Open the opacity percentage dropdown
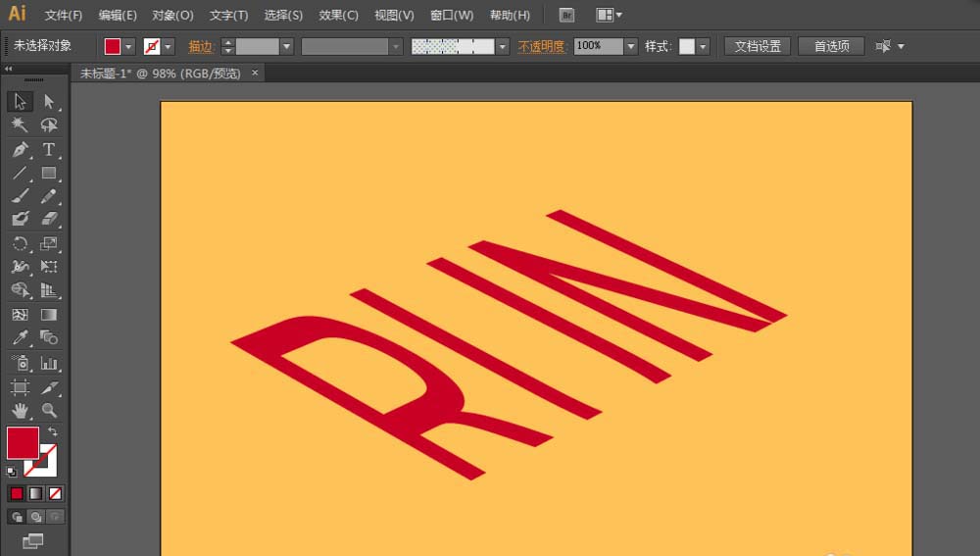This screenshot has height=556, width=980. (x=630, y=46)
